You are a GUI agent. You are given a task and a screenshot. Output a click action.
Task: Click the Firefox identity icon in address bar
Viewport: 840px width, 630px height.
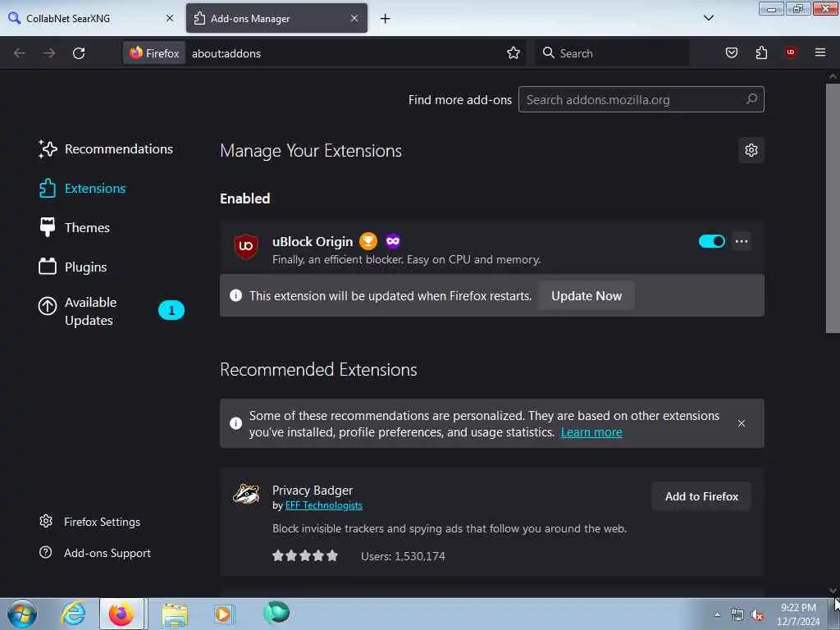(x=154, y=53)
